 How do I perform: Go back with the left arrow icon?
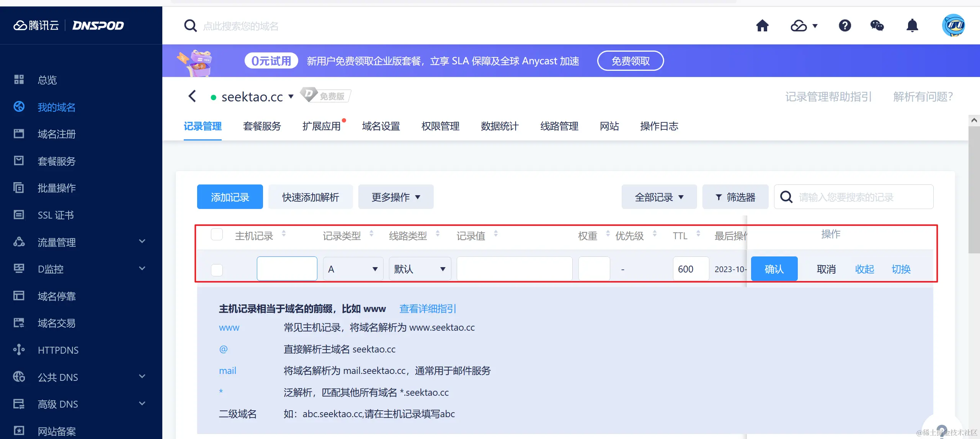[x=193, y=96]
